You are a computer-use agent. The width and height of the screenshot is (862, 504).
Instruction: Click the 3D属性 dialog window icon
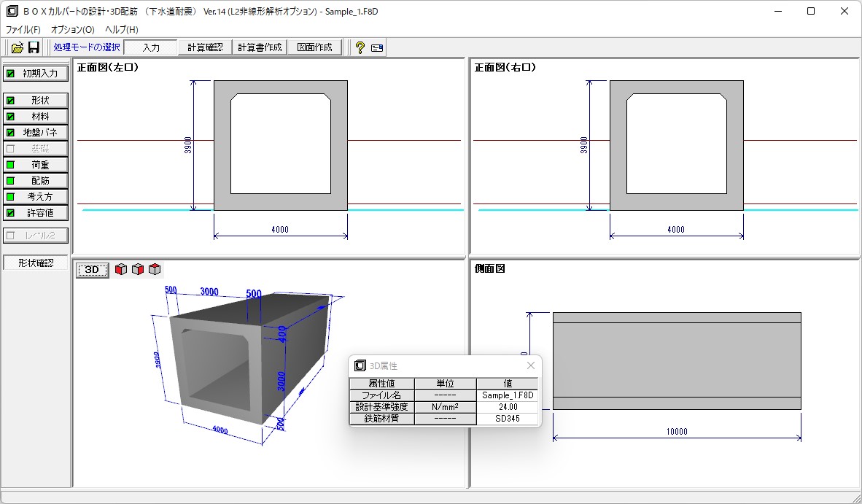pyautogui.click(x=360, y=365)
